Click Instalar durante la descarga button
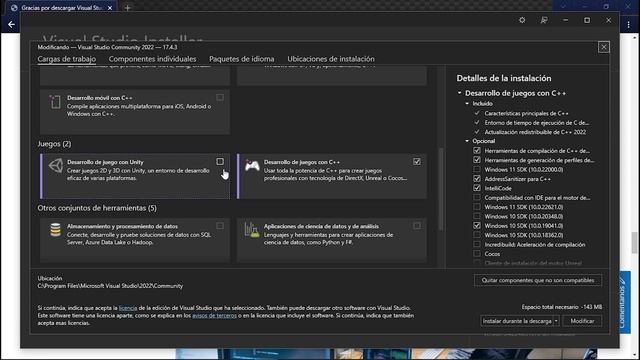 coord(517,321)
